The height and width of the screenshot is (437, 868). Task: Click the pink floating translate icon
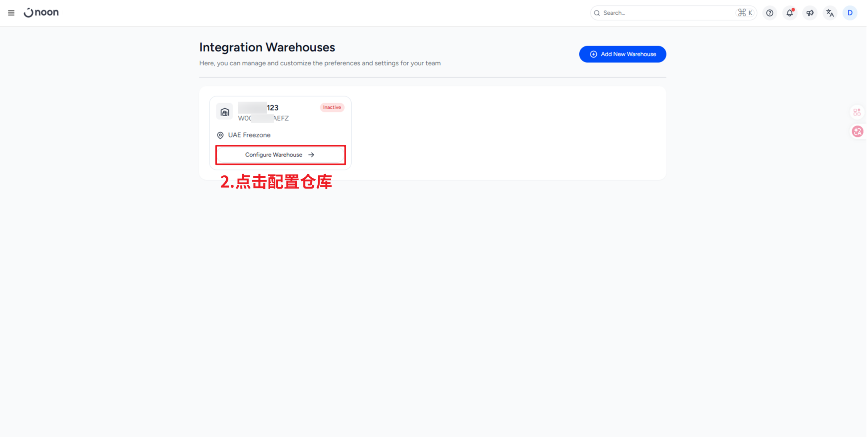(x=857, y=131)
